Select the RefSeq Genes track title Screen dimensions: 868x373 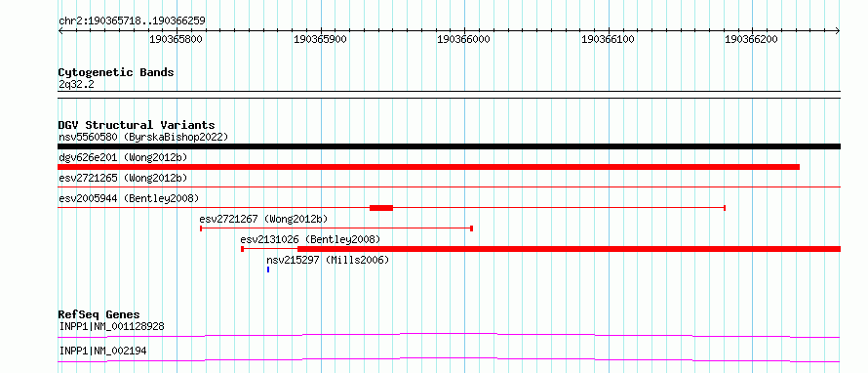99,314
